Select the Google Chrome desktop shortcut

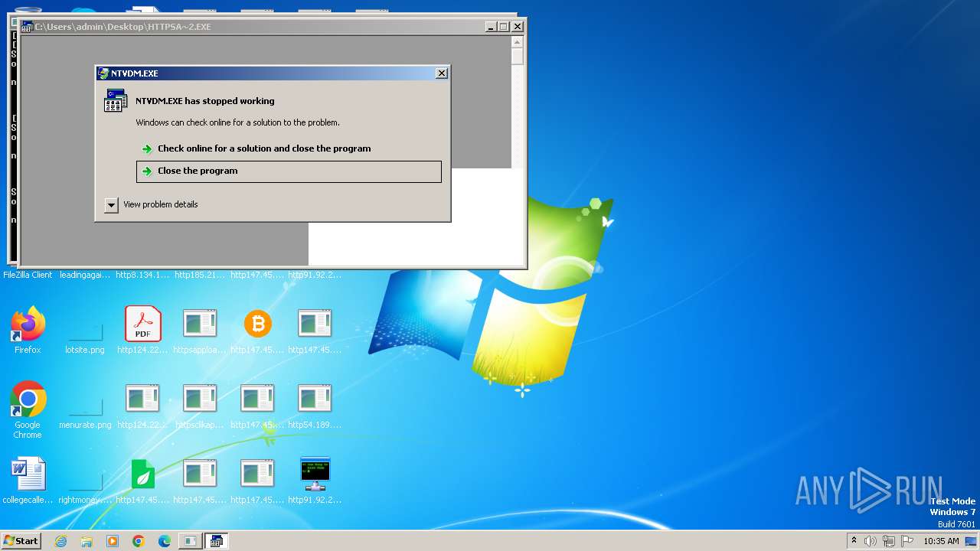[x=28, y=410]
